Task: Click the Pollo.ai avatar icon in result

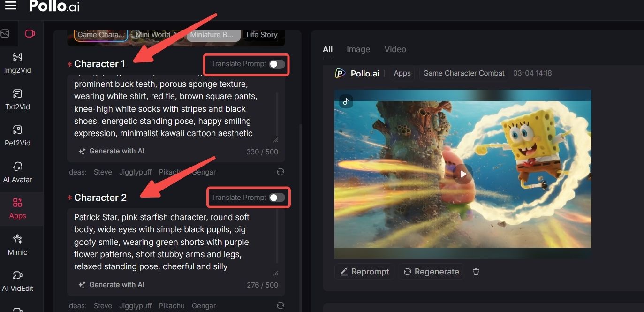Action: pos(340,73)
